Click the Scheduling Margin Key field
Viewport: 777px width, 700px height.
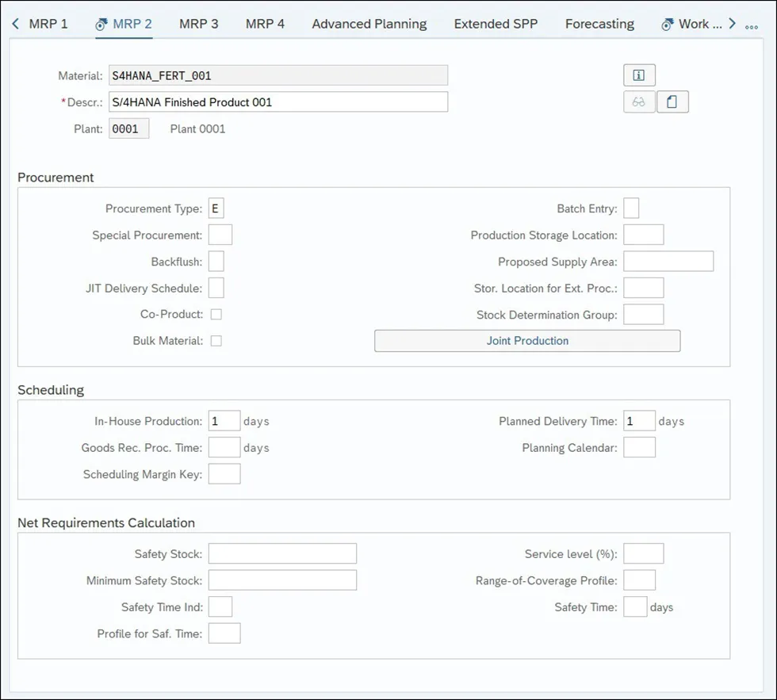point(224,474)
